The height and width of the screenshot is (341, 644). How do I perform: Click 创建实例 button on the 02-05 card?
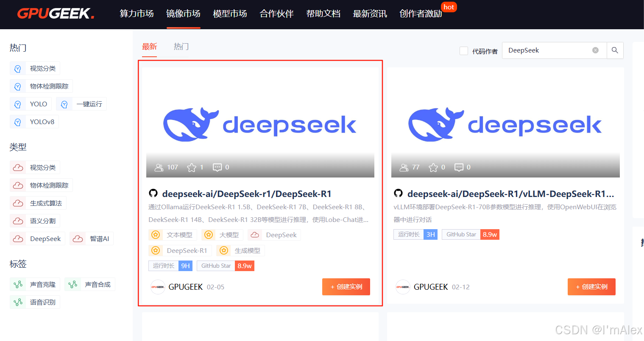pyautogui.click(x=346, y=287)
